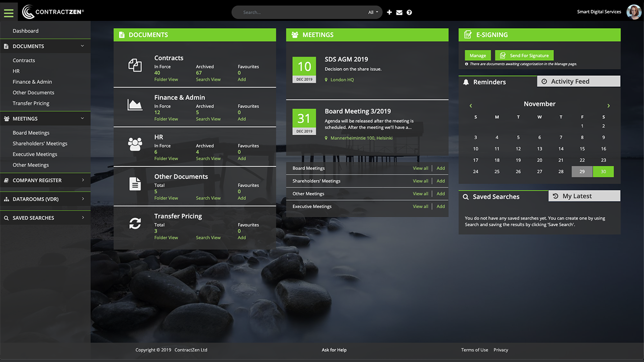Click the help question mark icon

409,13
